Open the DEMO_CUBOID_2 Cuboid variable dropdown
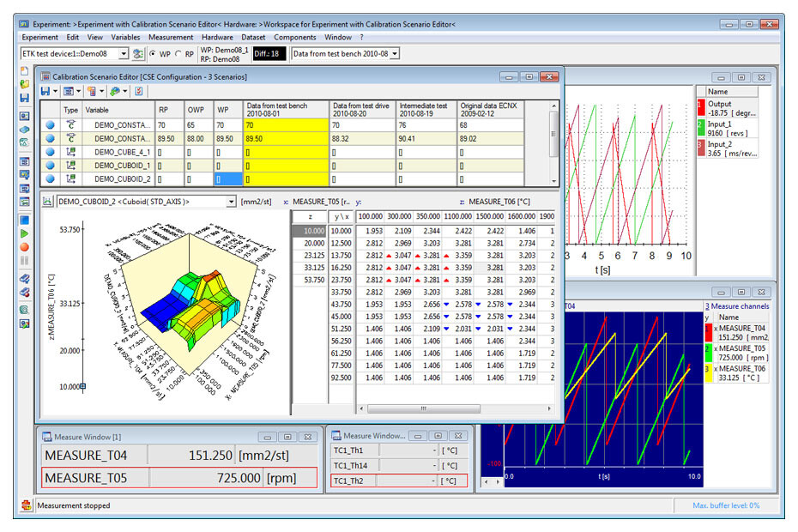Image resolution: width=798 pixels, height=532 pixels. [231, 202]
